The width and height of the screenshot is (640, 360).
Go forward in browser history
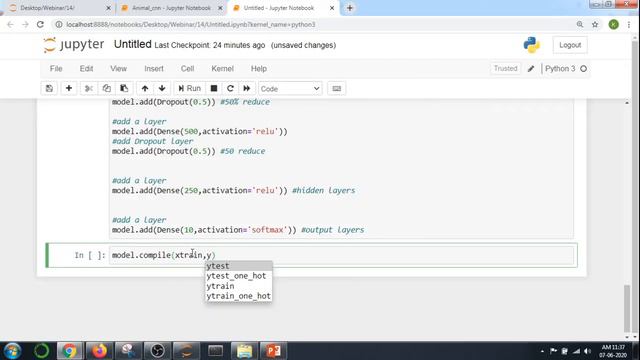(25, 24)
